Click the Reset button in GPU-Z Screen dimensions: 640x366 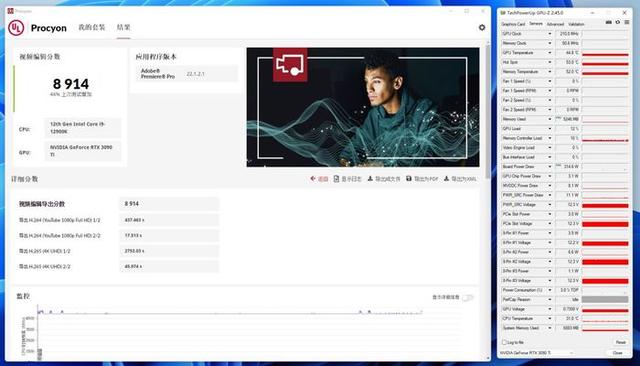(x=620, y=342)
